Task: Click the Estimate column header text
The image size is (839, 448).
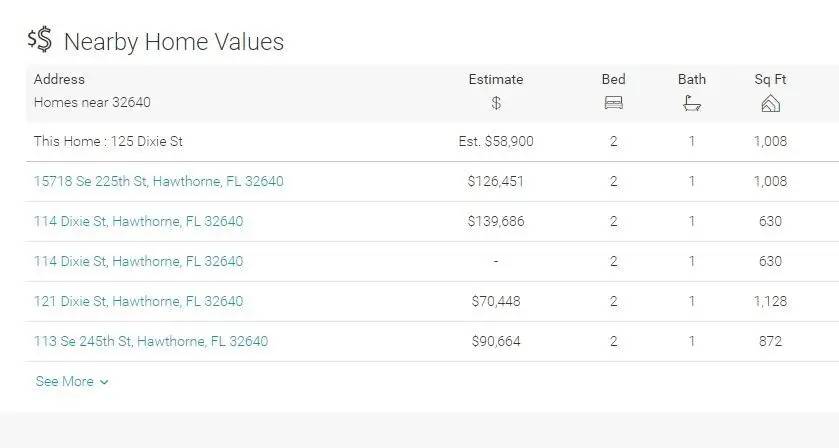Action: click(496, 79)
